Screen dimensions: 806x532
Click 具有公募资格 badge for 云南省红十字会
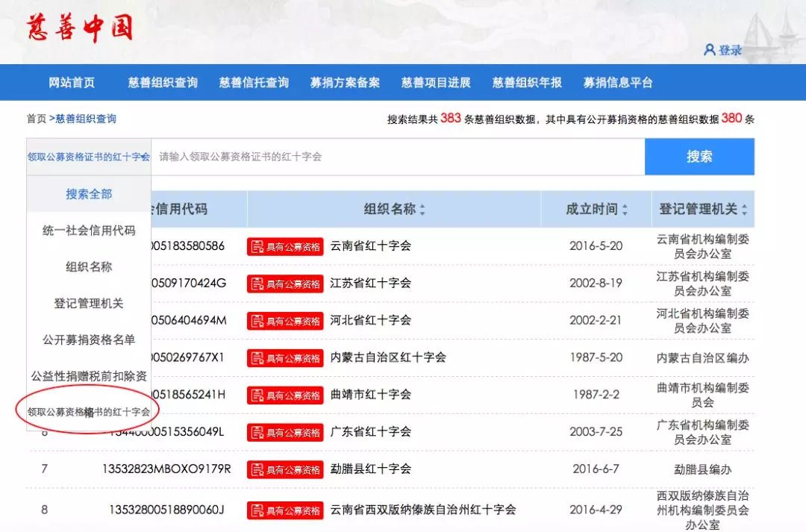[285, 246]
